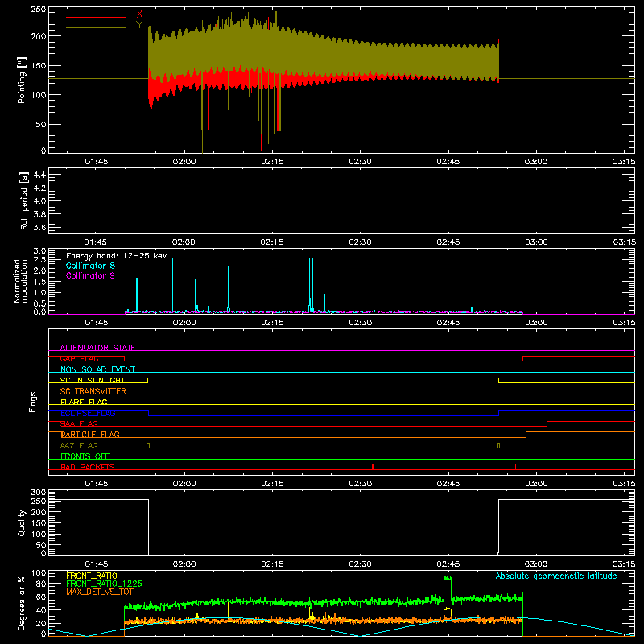Click the 02:45 tick under Flags plot

(448, 484)
